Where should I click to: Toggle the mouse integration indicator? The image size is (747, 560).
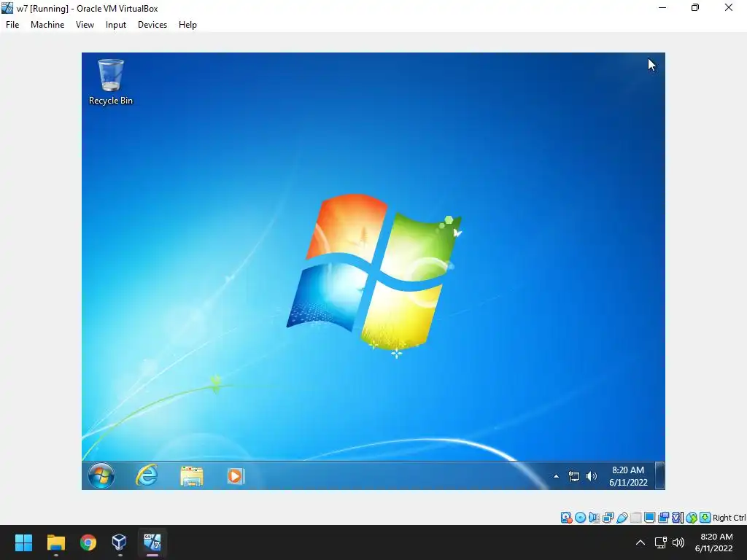(x=692, y=518)
